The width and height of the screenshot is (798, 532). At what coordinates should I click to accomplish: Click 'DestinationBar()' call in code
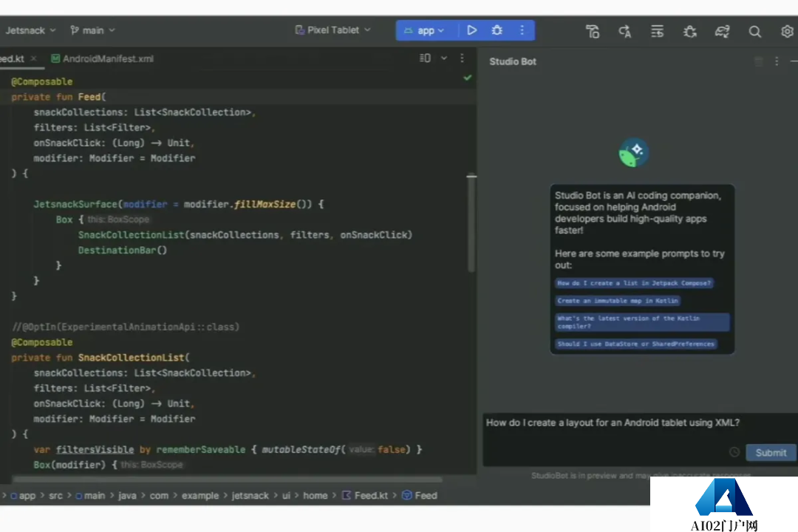tap(122, 250)
